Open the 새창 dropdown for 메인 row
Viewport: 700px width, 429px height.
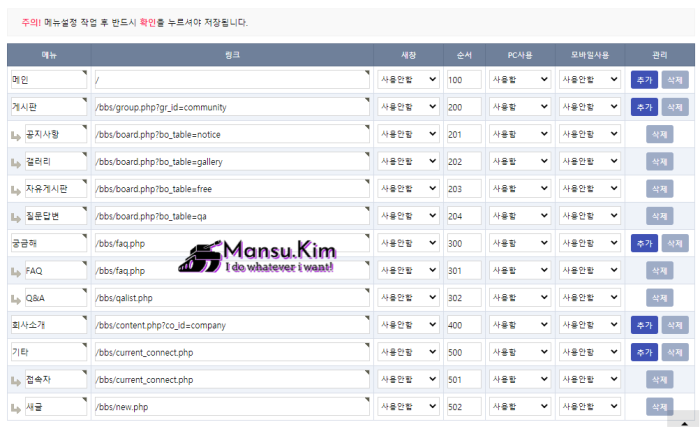(408, 79)
